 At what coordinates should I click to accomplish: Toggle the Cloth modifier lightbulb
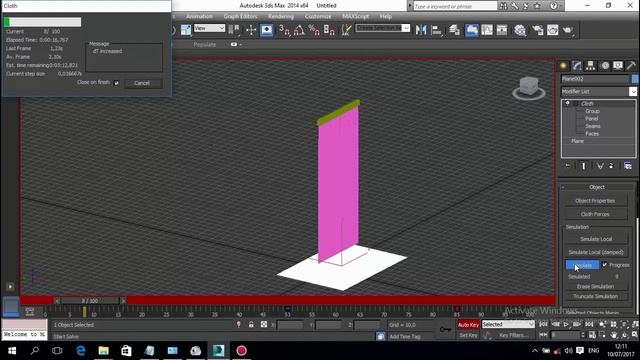567,103
